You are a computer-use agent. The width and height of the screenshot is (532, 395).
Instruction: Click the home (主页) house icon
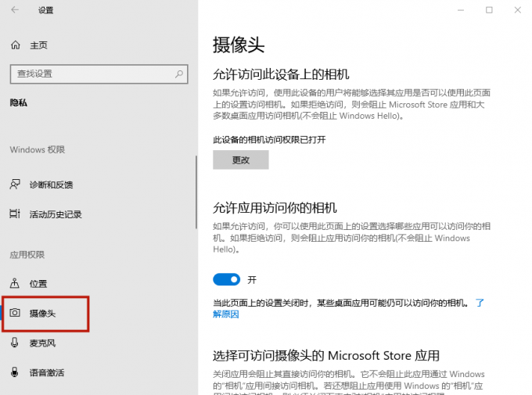tap(15, 45)
